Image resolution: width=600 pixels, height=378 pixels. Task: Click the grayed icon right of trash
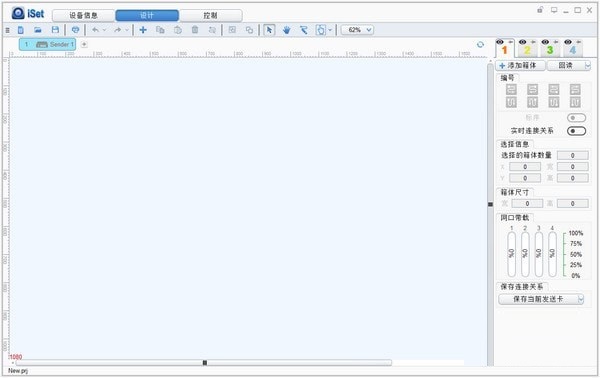(x=212, y=30)
